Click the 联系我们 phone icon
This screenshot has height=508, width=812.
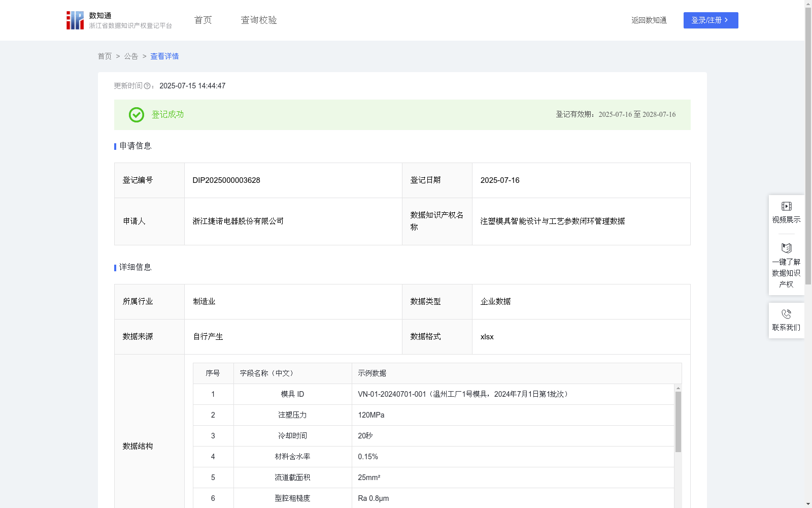pyautogui.click(x=786, y=314)
